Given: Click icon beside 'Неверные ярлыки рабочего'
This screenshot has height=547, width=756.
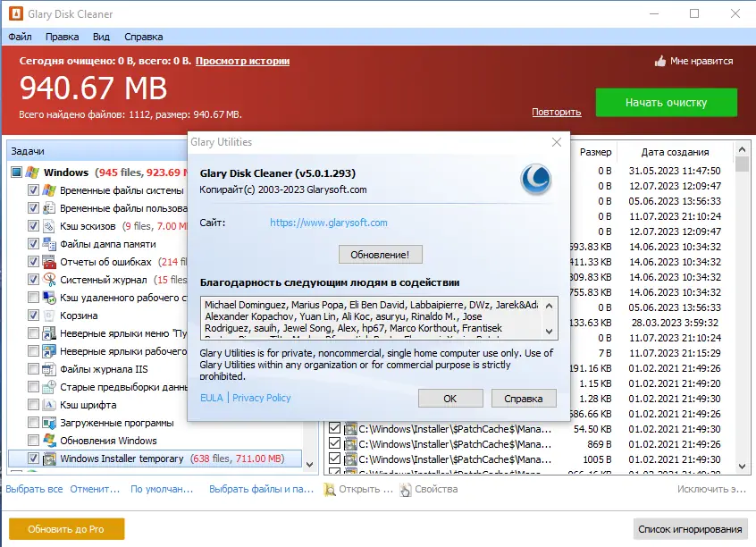Looking at the screenshot, I should (49, 350).
